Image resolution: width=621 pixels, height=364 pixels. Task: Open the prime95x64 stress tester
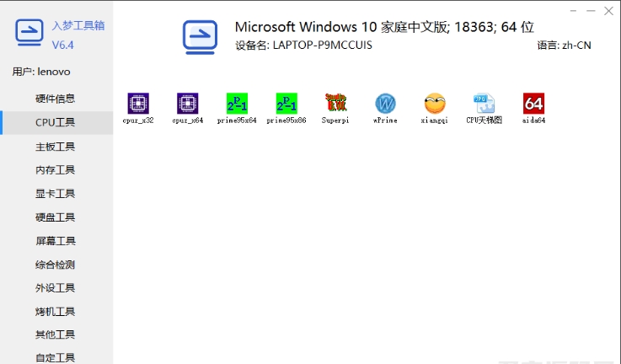(237, 108)
